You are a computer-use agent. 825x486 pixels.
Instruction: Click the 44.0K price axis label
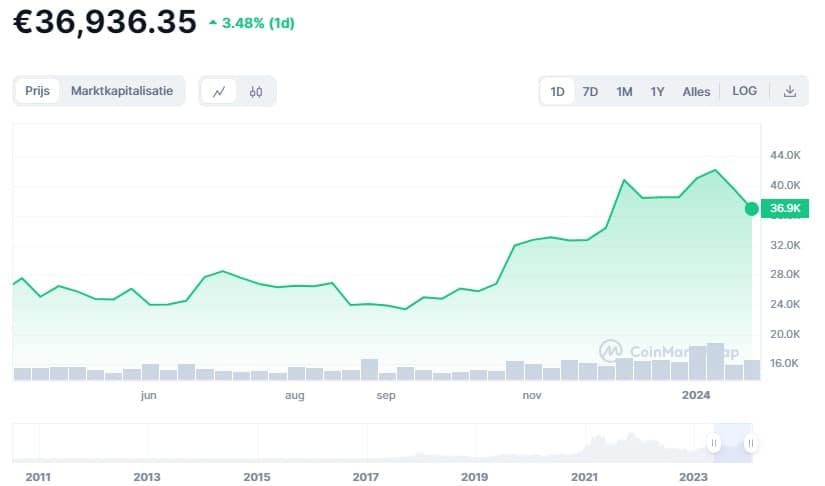click(x=785, y=155)
